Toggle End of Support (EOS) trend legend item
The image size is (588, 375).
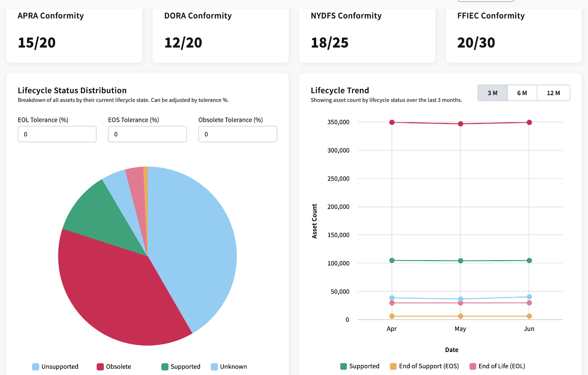click(x=424, y=366)
